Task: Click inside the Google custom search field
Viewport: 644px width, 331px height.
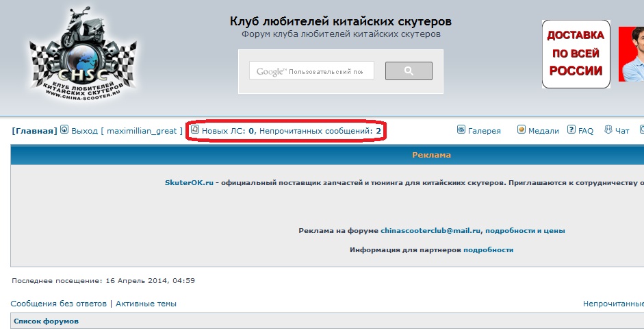Action: pos(312,71)
